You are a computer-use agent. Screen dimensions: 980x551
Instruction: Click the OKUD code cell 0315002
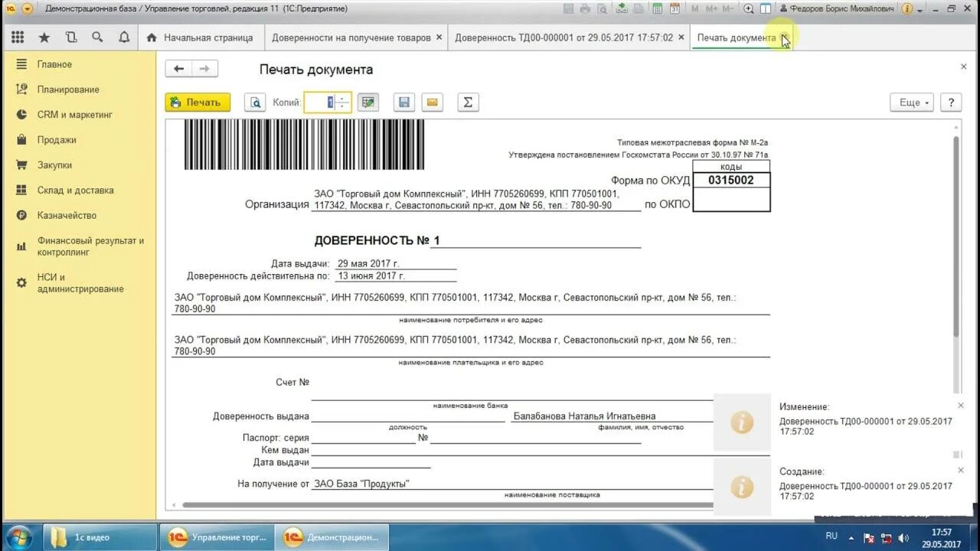click(730, 181)
